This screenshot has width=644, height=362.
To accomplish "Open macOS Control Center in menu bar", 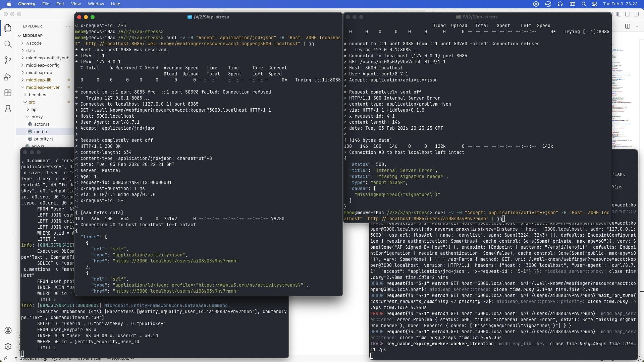I will (x=595, y=4).
